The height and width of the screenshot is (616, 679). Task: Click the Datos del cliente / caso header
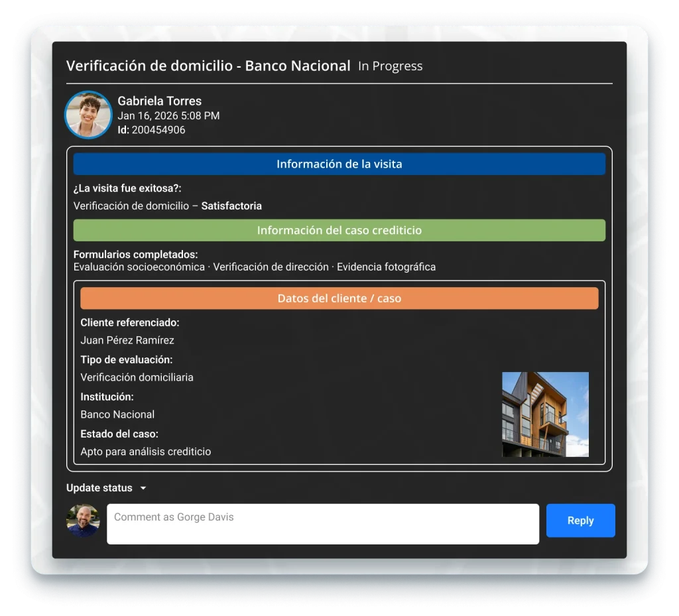pos(339,298)
